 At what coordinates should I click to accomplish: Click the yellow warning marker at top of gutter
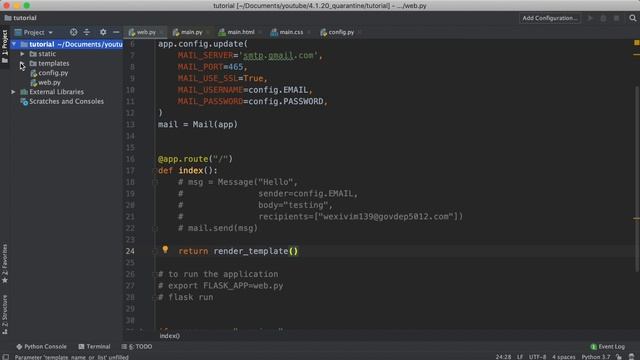[x=636, y=42]
